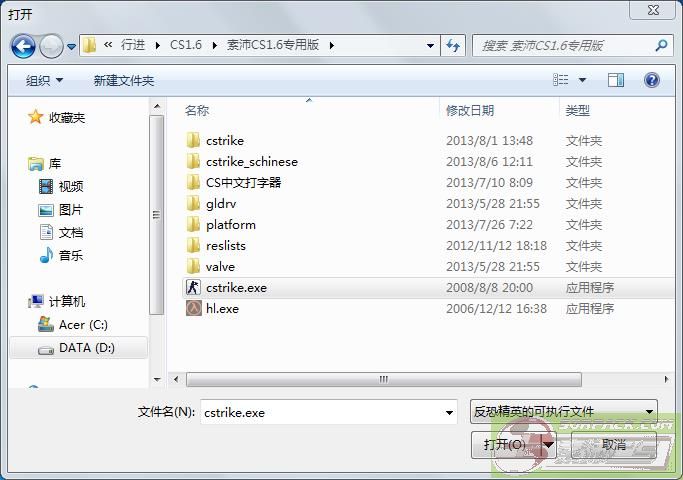The width and height of the screenshot is (683, 480).
Task: Expand the view options dropdown arrow
Action: click(x=583, y=80)
